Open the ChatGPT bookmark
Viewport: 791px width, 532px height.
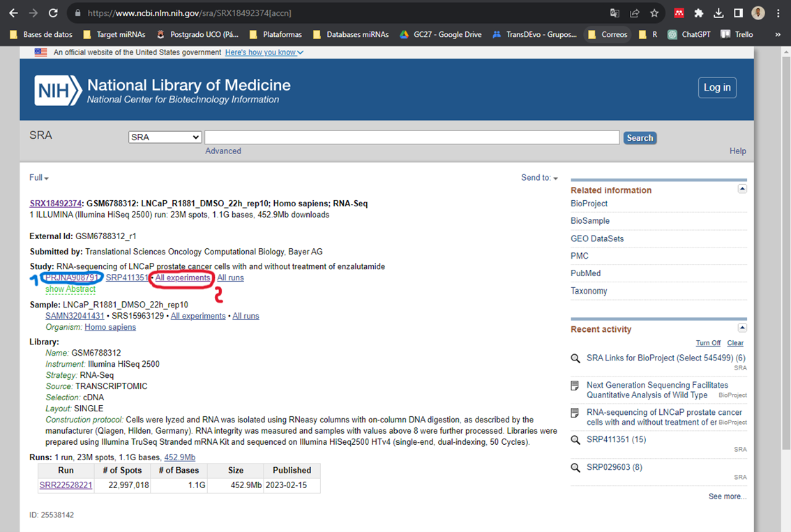coord(689,34)
